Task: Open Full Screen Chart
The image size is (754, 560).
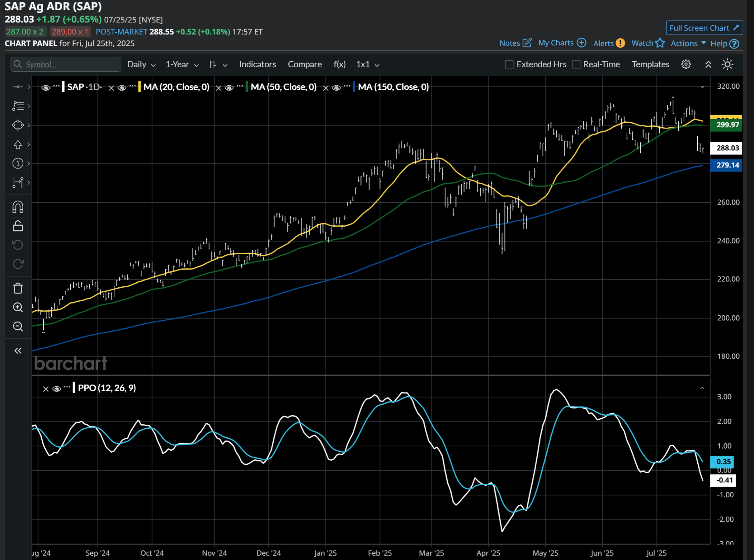Action: tap(704, 28)
